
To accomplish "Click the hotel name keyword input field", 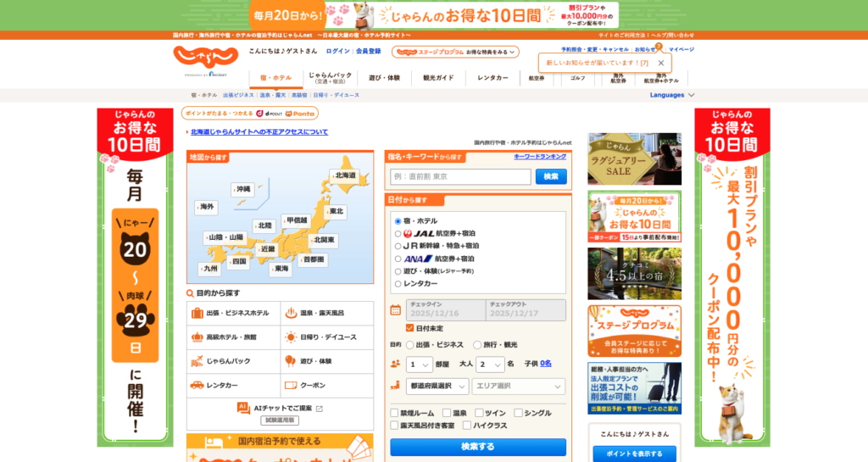I will coord(460,176).
